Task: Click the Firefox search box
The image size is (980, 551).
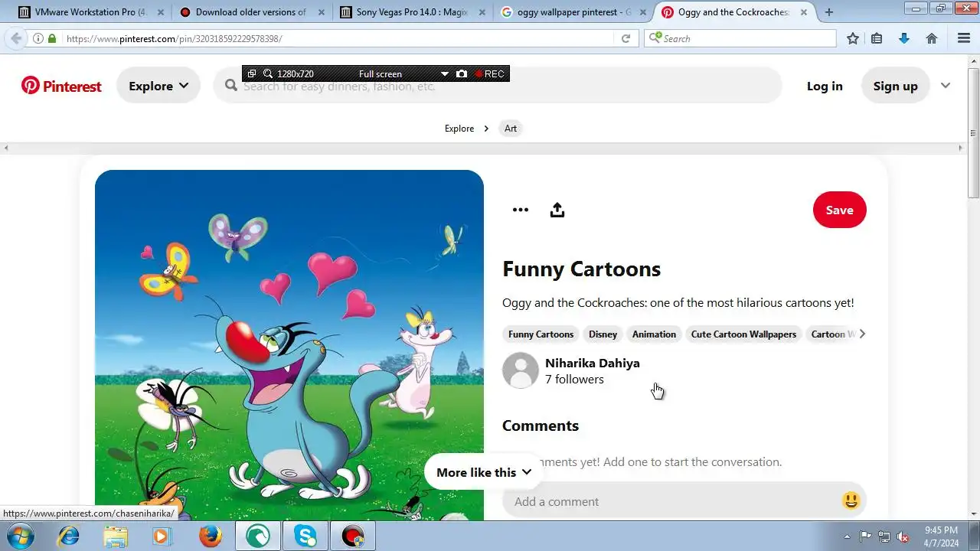Action: [x=740, y=38]
